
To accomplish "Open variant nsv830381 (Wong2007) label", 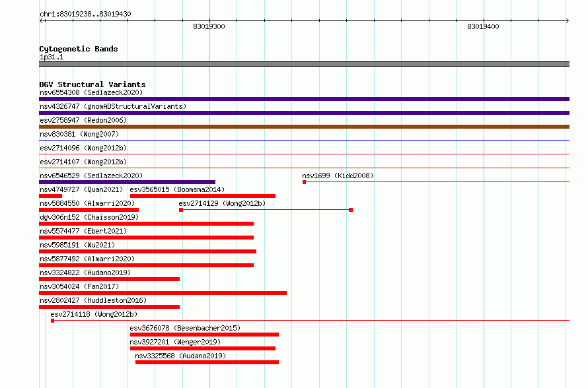I will [79, 134].
